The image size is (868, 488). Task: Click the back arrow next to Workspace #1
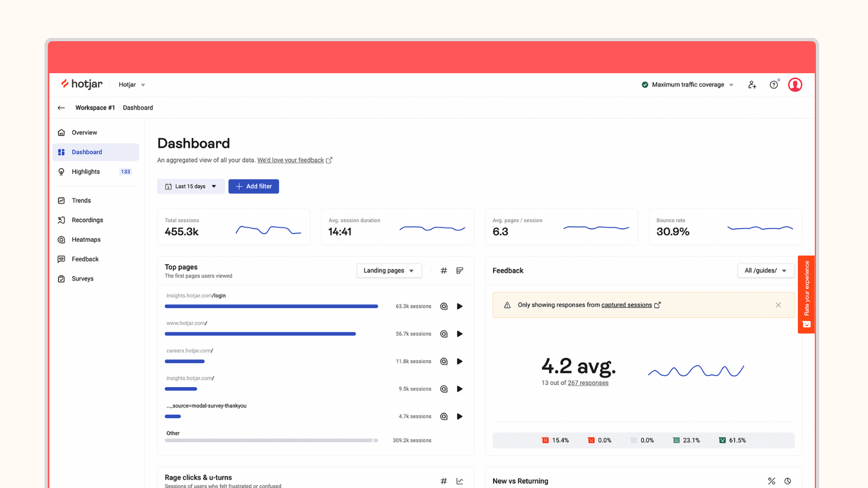click(61, 107)
